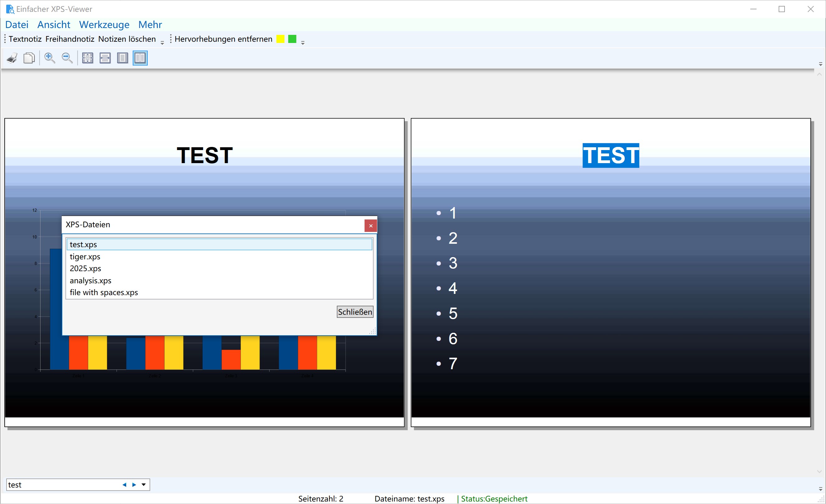
Task: Open the search options dropdown arrow
Action: click(x=144, y=485)
